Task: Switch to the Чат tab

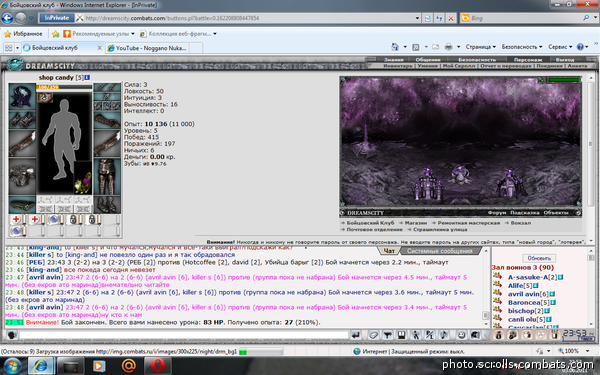Action: click(x=388, y=251)
